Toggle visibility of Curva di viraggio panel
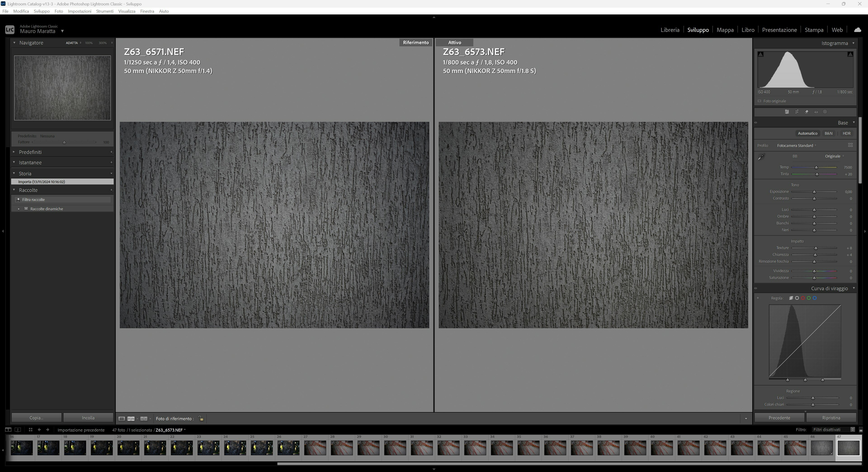Image resolution: width=868 pixels, height=472 pixels. click(x=756, y=288)
